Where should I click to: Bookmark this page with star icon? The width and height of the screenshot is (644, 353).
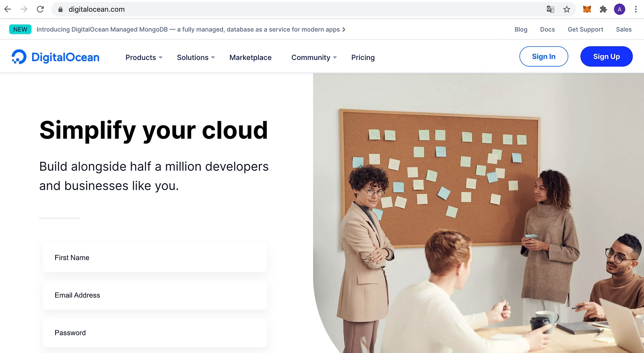[x=567, y=9]
